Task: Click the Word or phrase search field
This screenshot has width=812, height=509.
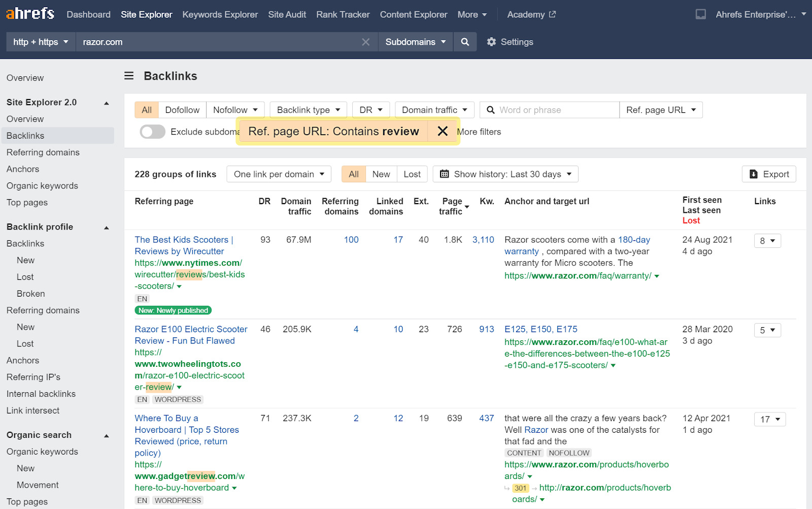Action: [556, 110]
